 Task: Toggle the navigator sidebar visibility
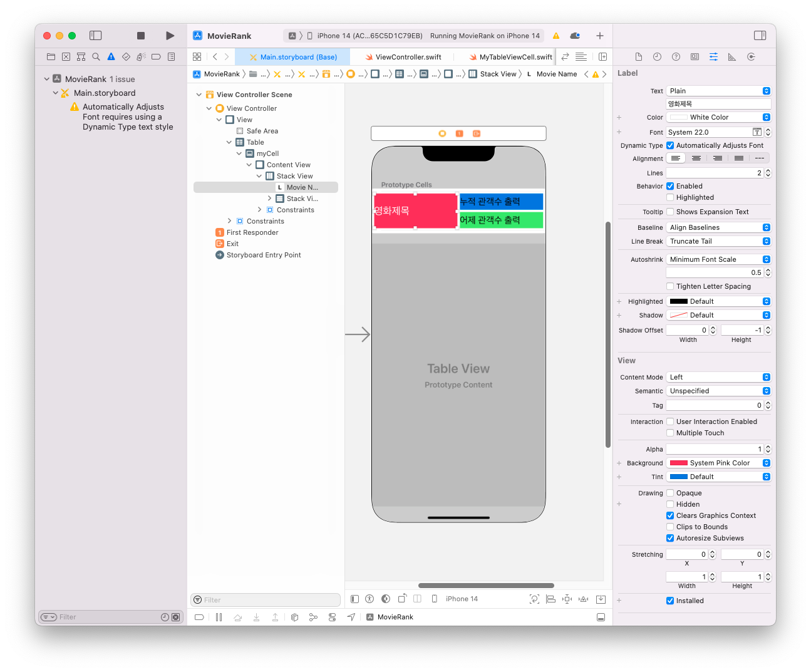(96, 36)
